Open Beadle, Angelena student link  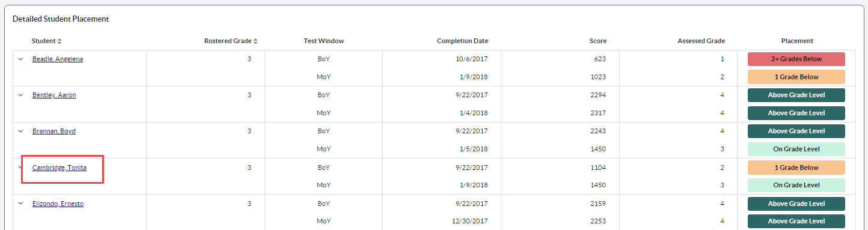(x=58, y=59)
